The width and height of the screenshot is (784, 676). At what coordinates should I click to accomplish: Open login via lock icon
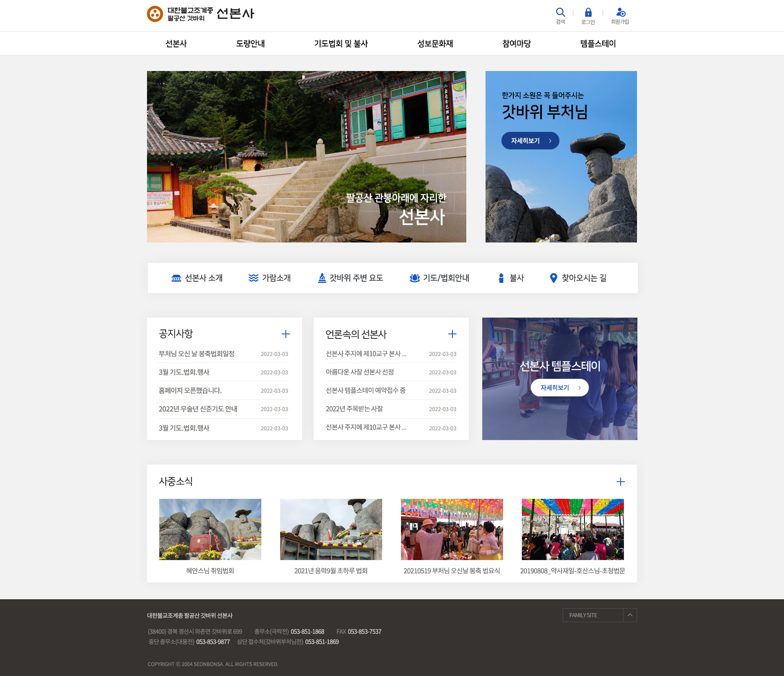click(x=588, y=12)
